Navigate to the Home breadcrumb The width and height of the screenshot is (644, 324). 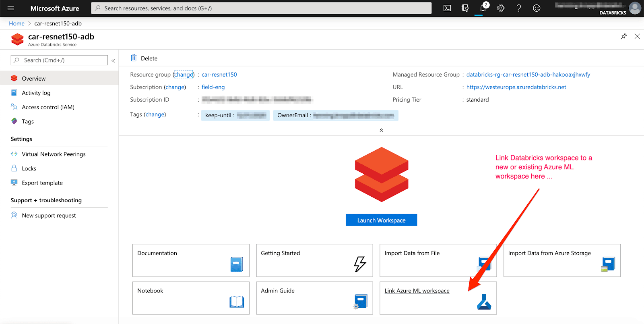[17, 23]
